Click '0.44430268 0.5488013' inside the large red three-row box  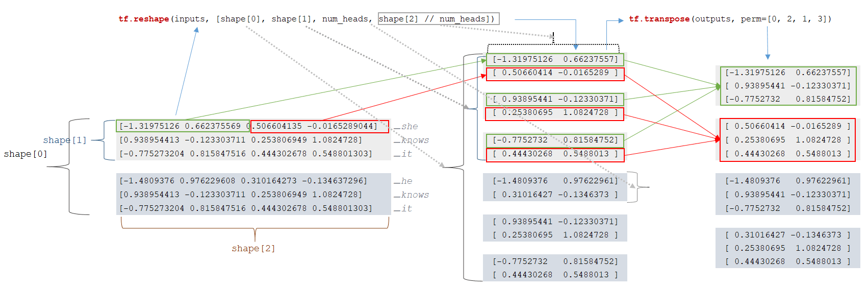pyautogui.click(x=788, y=154)
